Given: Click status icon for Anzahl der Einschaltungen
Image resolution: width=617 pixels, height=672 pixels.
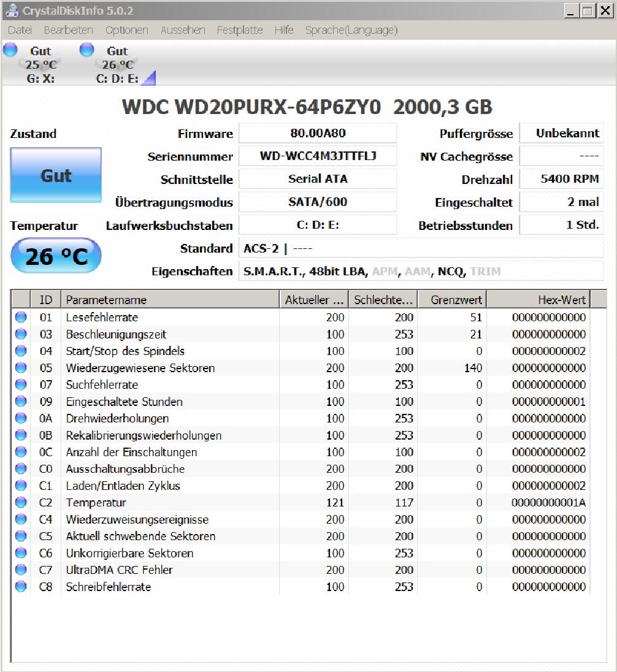Looking at the screenshot, I should pyautogui.click(x=21, y=452).
